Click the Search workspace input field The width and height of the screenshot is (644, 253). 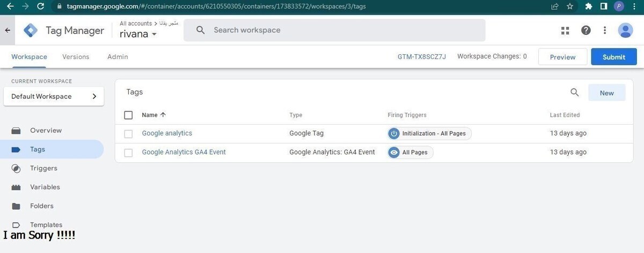point(343,31)
